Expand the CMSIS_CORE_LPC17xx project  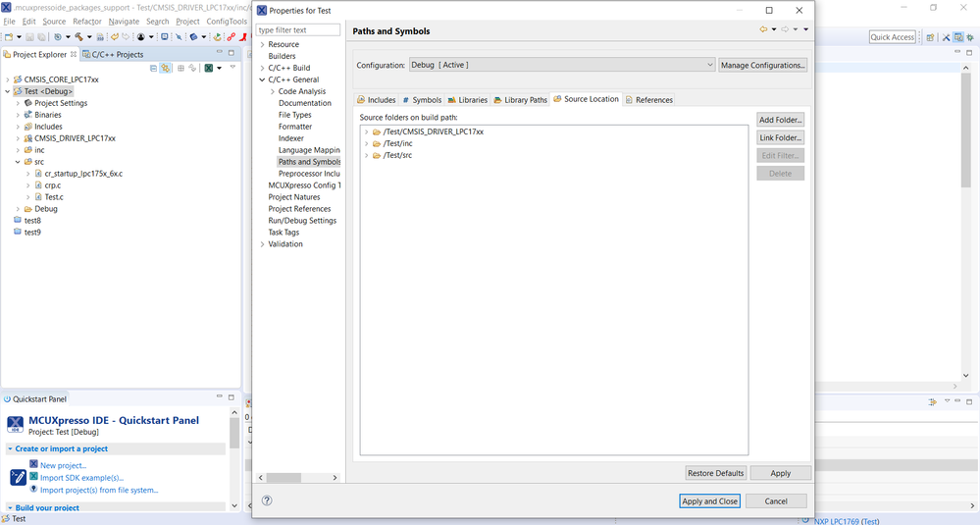pos(8,79)
